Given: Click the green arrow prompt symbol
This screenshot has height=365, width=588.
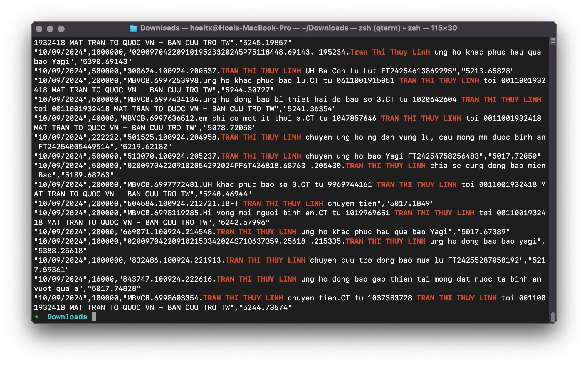Looking at the screenshot, I should click(36, 317).
